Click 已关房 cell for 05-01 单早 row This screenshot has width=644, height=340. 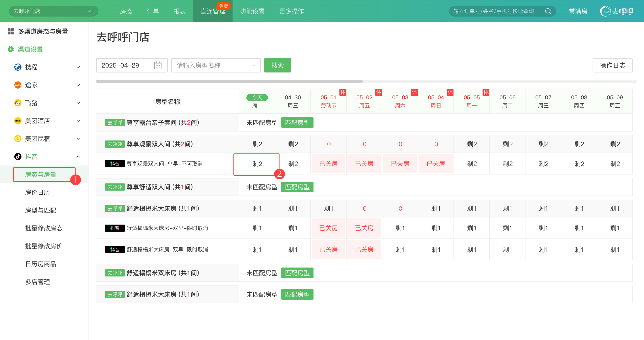click(328, 164)
